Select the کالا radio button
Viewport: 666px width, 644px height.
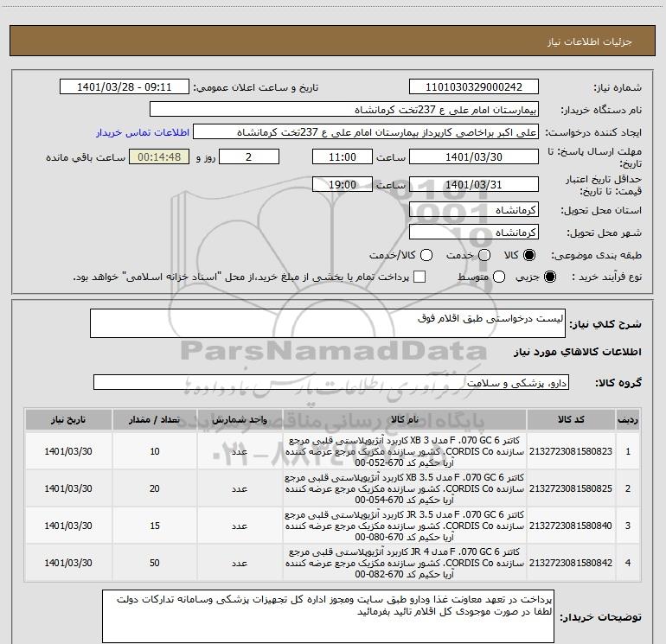tap(529, 255)
